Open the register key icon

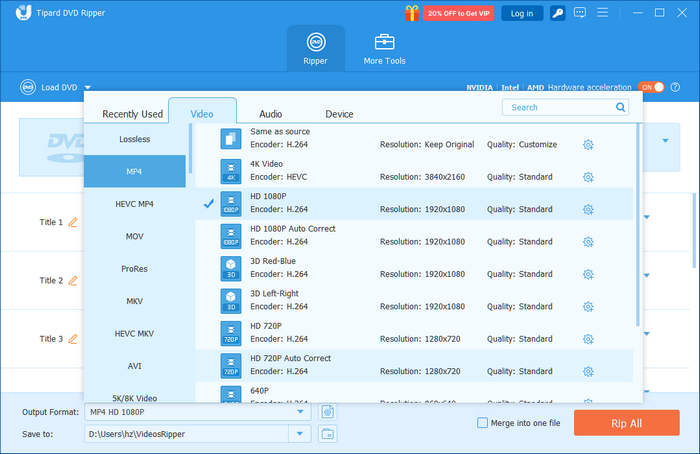[558, 13]
